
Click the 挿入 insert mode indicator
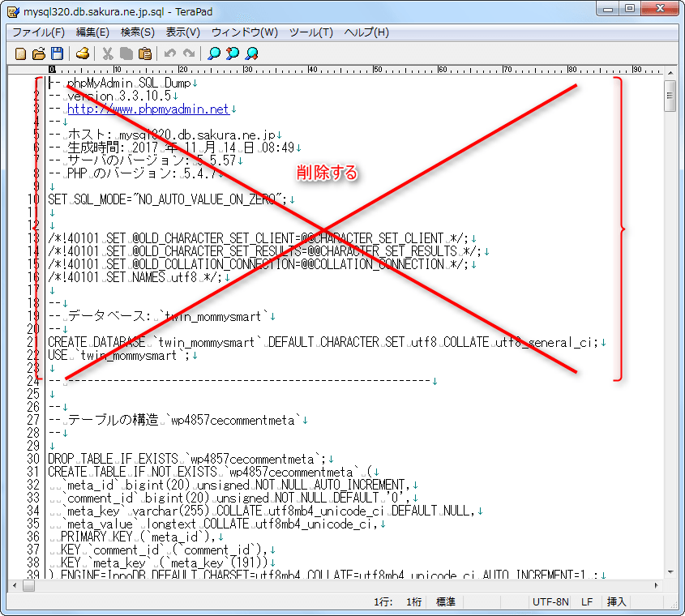click(x=617, y=602)
